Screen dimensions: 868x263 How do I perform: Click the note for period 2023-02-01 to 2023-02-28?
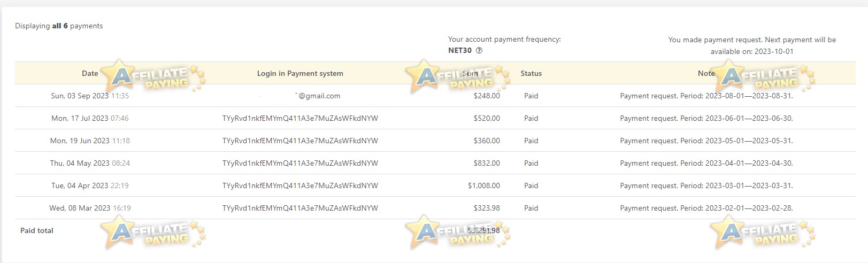706,208
